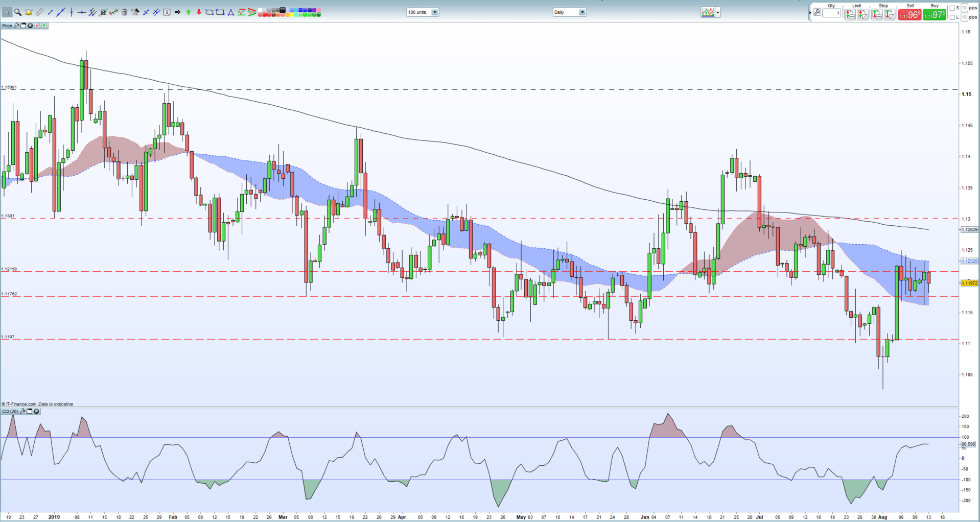This screenshot has width=980, height=522.
Task: Pick the white color swatch
Action: pyautogui.click(x=260, y=10)
